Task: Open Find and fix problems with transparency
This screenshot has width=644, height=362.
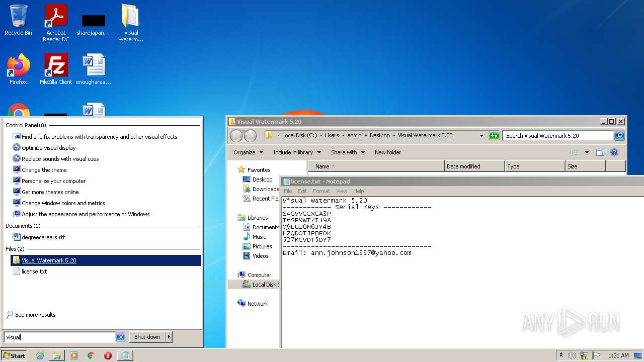Action: pos(100,137)
